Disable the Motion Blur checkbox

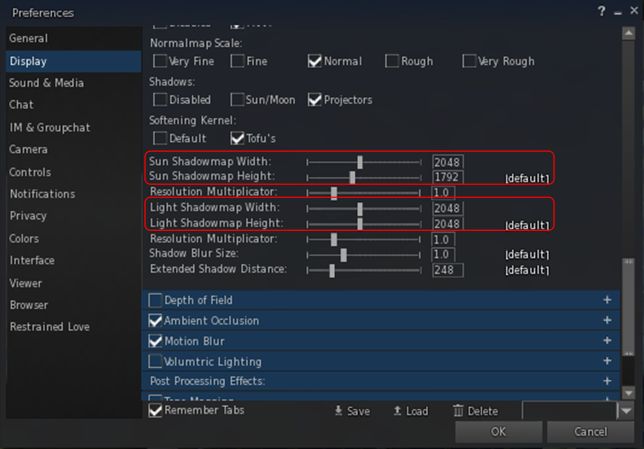[x=155, y=341]
